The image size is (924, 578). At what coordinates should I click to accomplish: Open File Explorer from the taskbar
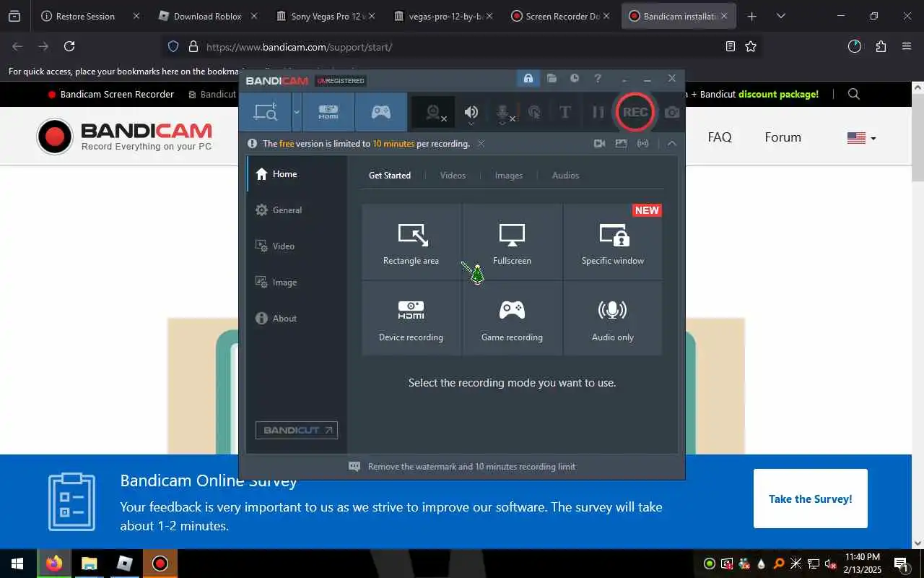point(89,564)
